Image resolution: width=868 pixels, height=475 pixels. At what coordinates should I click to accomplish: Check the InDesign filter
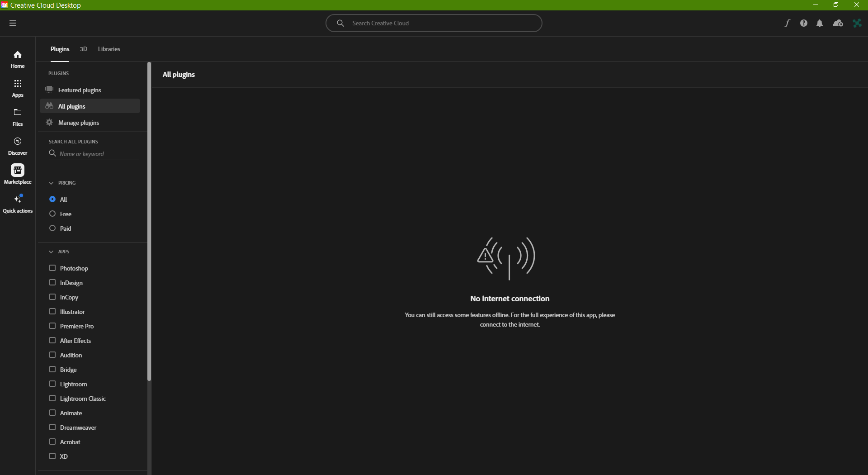[x=52, y=282]
